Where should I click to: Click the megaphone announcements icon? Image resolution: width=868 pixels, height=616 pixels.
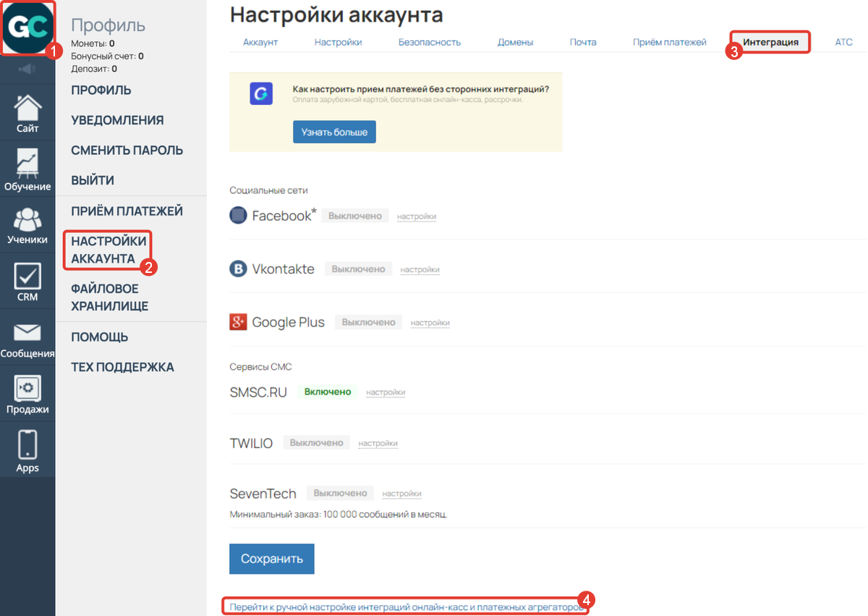coord(27,69)
